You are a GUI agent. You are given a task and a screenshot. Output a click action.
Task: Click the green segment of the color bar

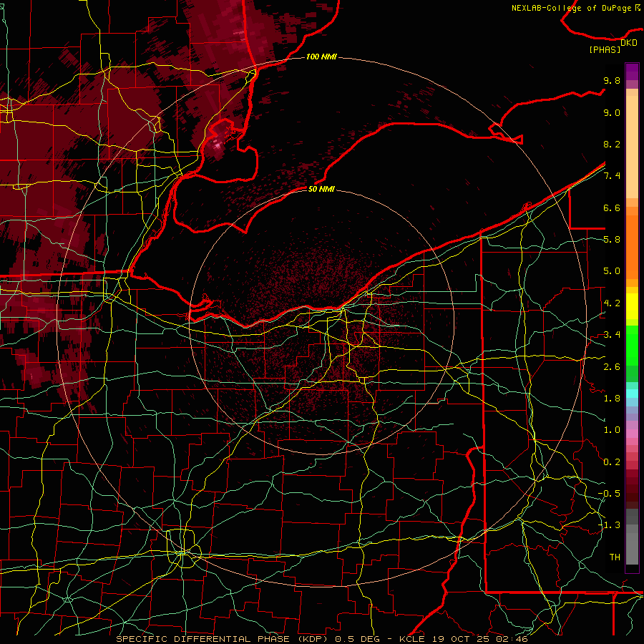pyautogui.click(x=632, y=345)
